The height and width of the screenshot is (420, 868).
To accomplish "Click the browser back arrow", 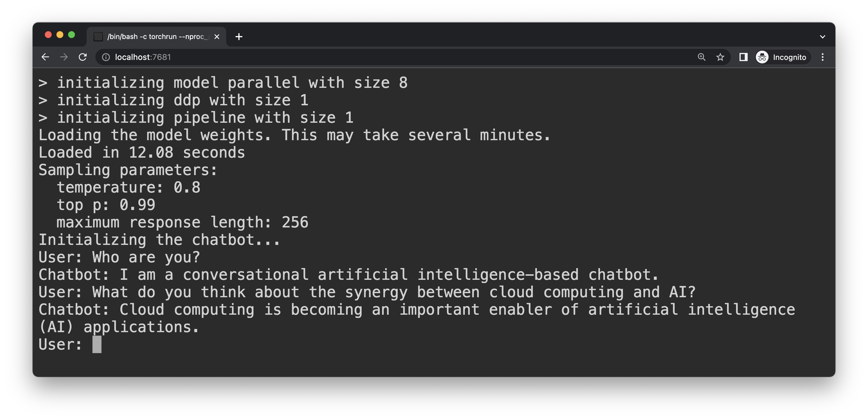I will click(x=45, y=57).
